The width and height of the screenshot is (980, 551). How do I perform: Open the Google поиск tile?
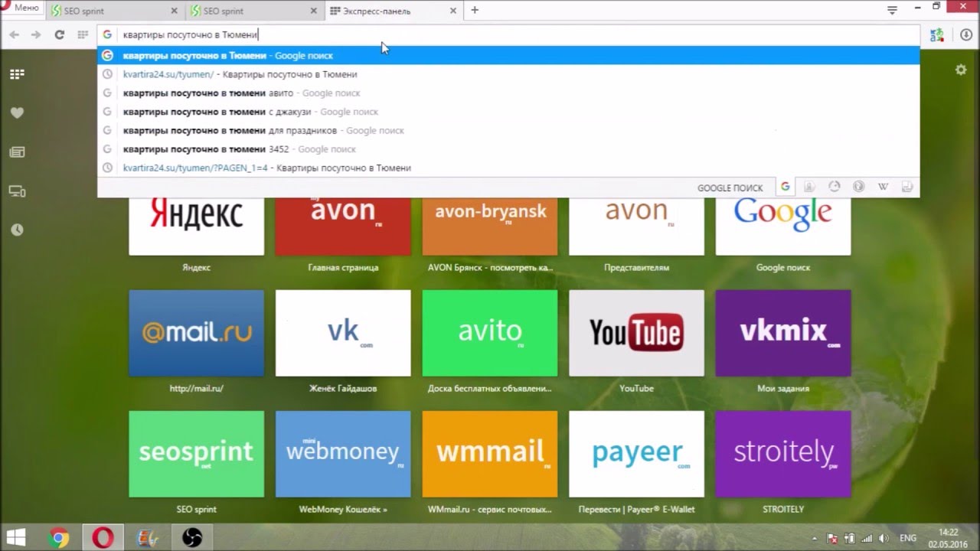point(783,226)
